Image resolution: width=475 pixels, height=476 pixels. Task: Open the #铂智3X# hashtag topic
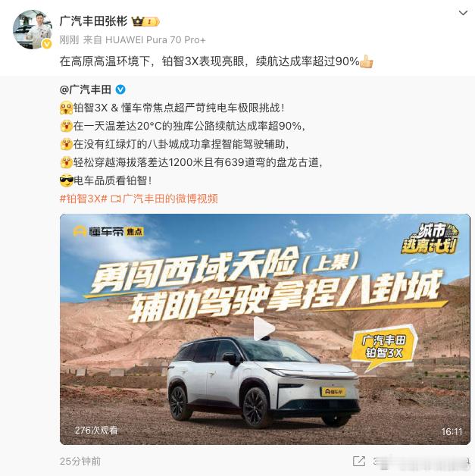point(84,199)
